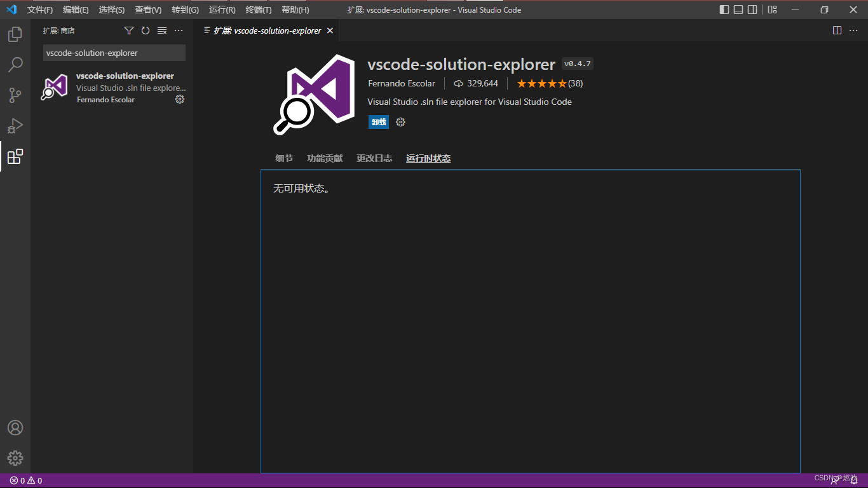Switch to the 更改日志 changelog tab
This screenshot has width=868, height=488.
click(374, 158)
